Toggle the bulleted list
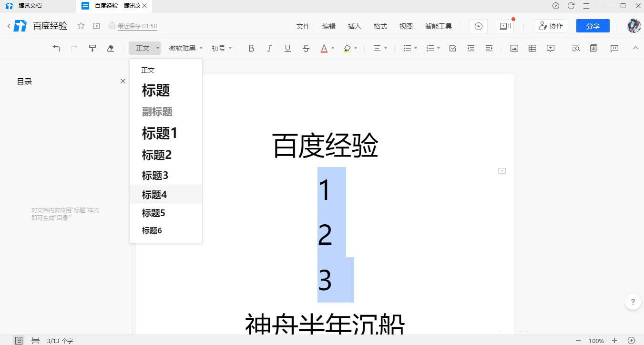The width and height of the screenshot is (644, 345). [407, 48]
